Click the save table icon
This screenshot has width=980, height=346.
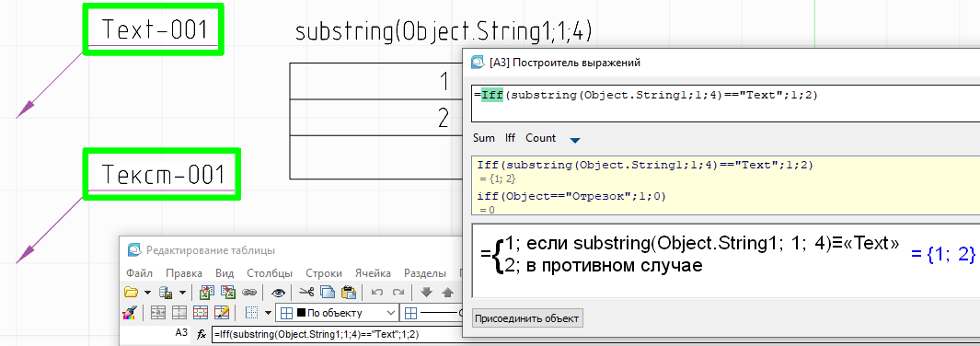[166, 293]
